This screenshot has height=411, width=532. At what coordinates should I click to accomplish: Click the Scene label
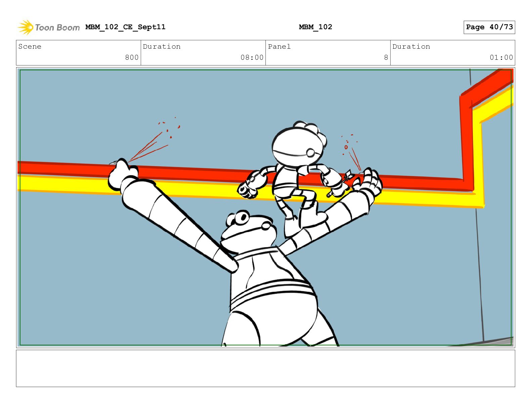click(30, 46)
